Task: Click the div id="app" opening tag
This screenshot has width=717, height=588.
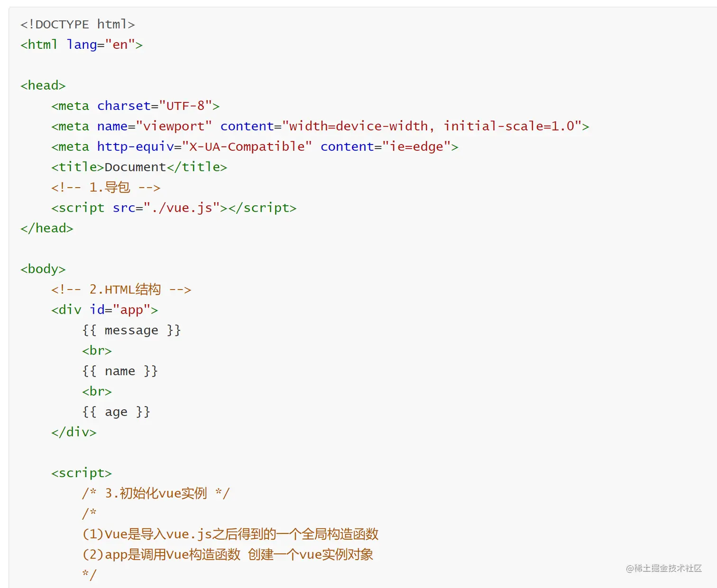Action: click(x=104, y=309)
